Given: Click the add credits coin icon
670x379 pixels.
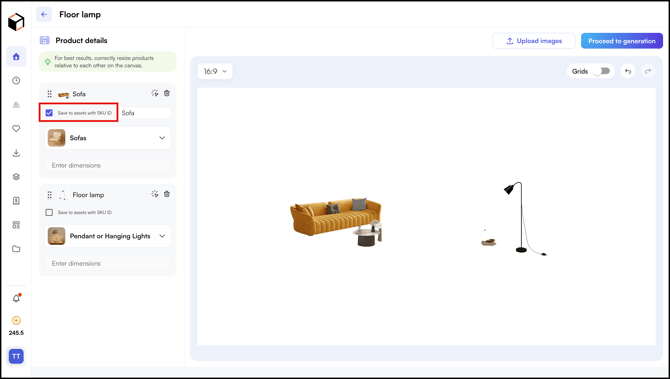Looking at the screenshot, I should 16,320.
